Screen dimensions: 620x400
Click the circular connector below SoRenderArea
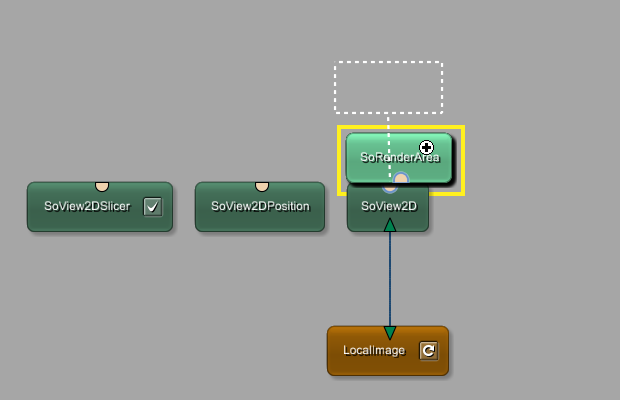tap(400, 181)
